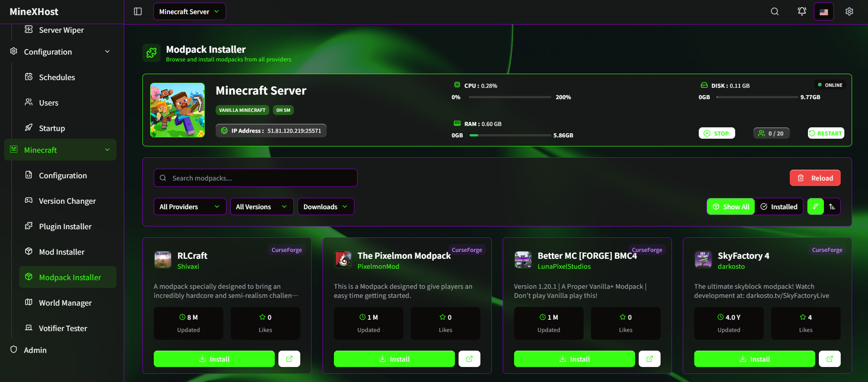The image size is (868, 382).
Task: Restart the Minecraft server
Action: [x=826, y=133]
